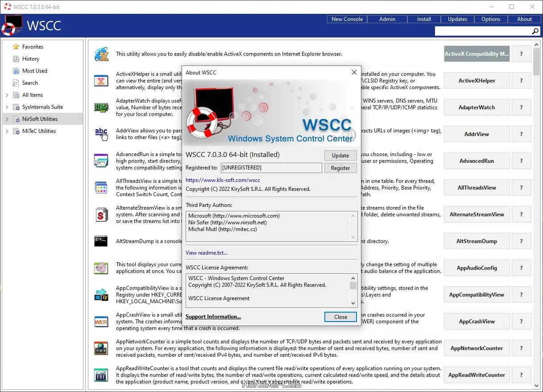
Task: Click the AppCompatibilityView utility icon
Action: [x=101, y=295]
